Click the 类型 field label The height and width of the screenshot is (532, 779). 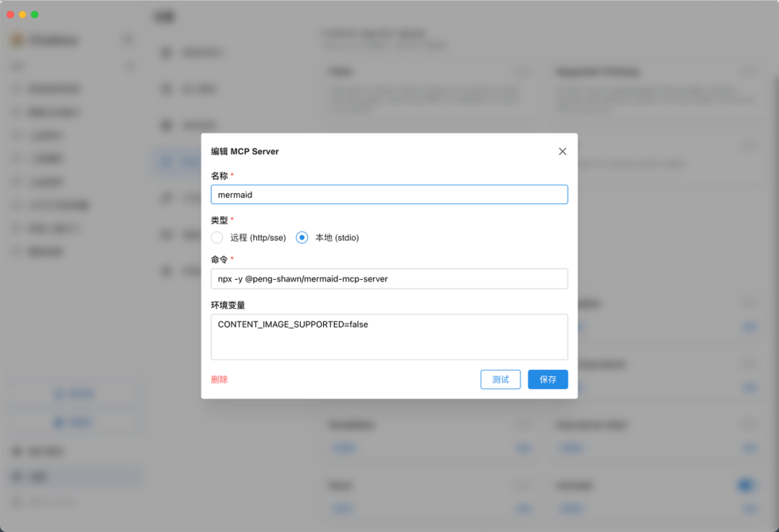tap(219, 220)
